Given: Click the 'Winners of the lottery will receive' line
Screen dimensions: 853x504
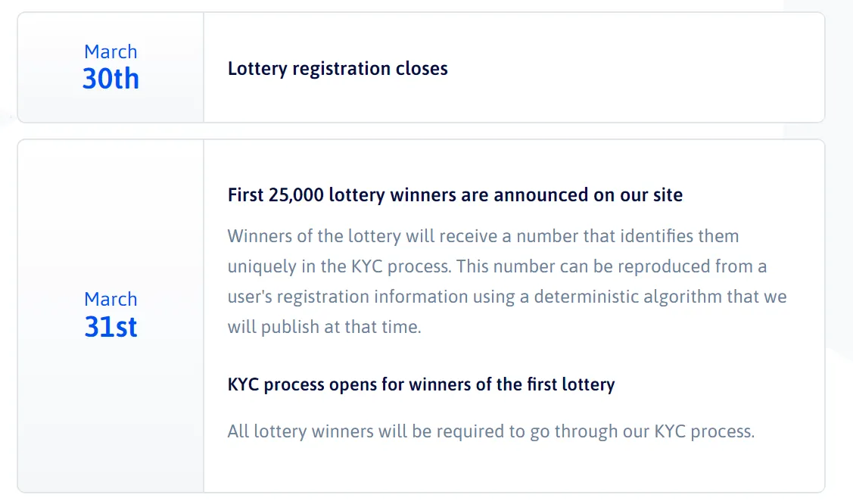Looking at the screenshot, I should [483, 236].
